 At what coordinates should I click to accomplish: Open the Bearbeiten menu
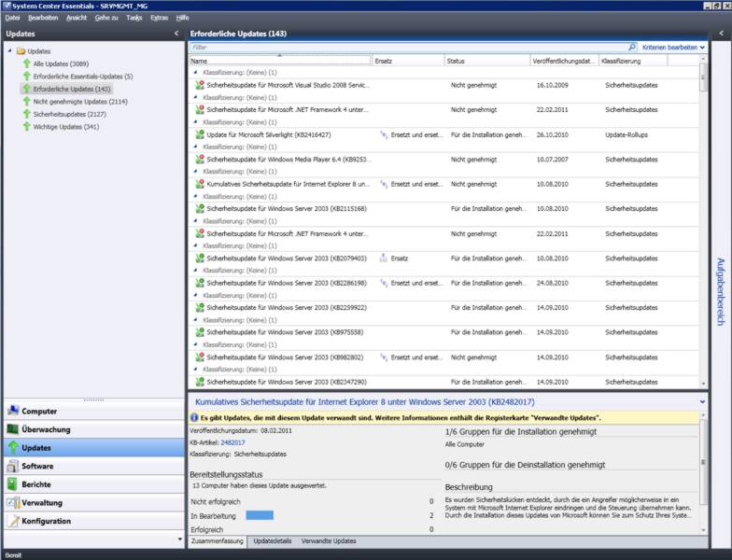(x=43, y=18)
